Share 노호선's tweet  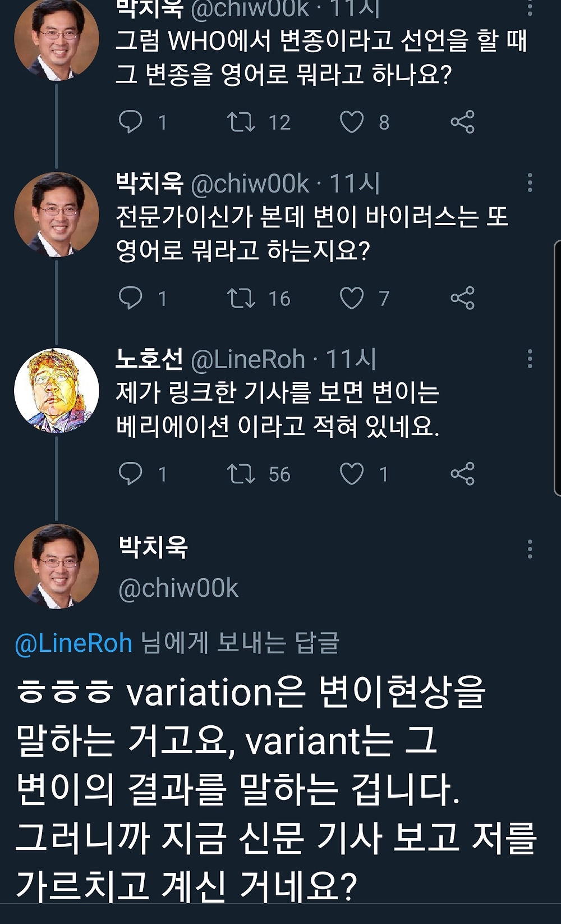tap(462, 474)
